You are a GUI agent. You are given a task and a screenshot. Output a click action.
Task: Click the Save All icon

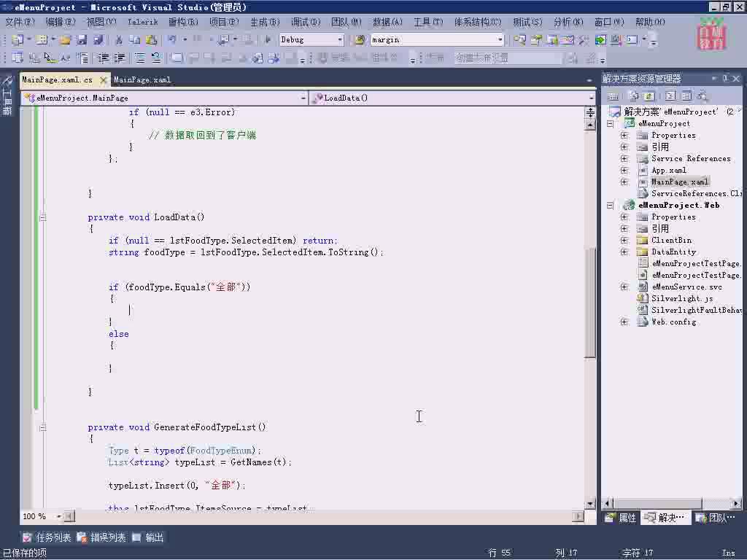[x=98, y=40]
